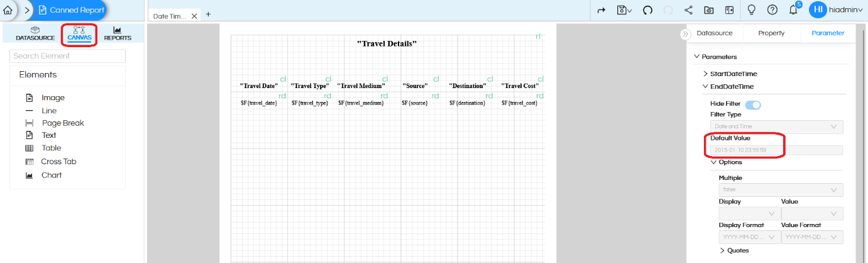868x263 pixels.
Task: Switch to the DATASOURCE tab
Action: (x=35, y=34)
